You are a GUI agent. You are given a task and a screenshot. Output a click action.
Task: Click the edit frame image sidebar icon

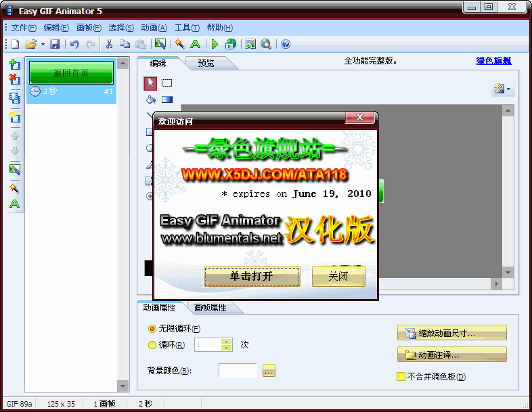[15, 169]
